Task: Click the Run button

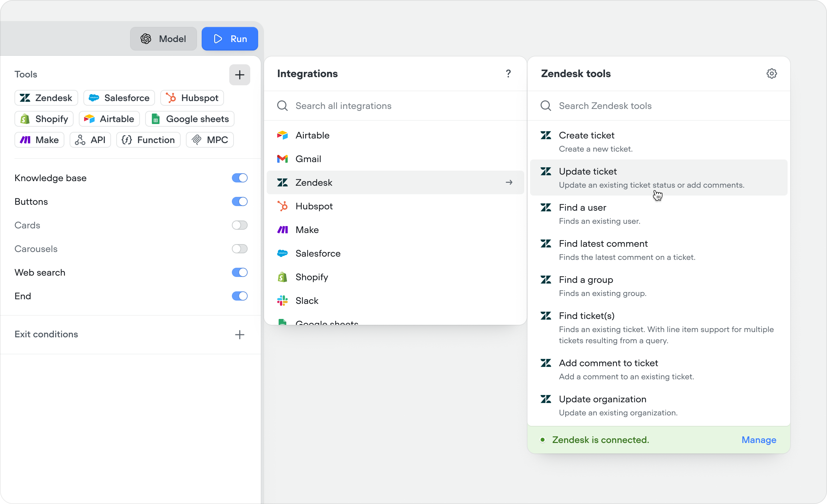Action: click(x=230, y=39)
